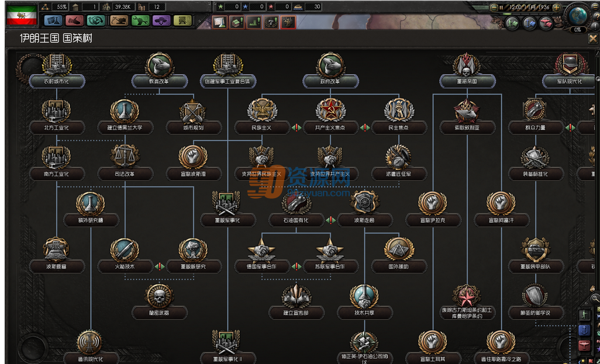Close the 伊朗王国 国策树 panel
Screen dimensions: 600x364
click(593, 39)
